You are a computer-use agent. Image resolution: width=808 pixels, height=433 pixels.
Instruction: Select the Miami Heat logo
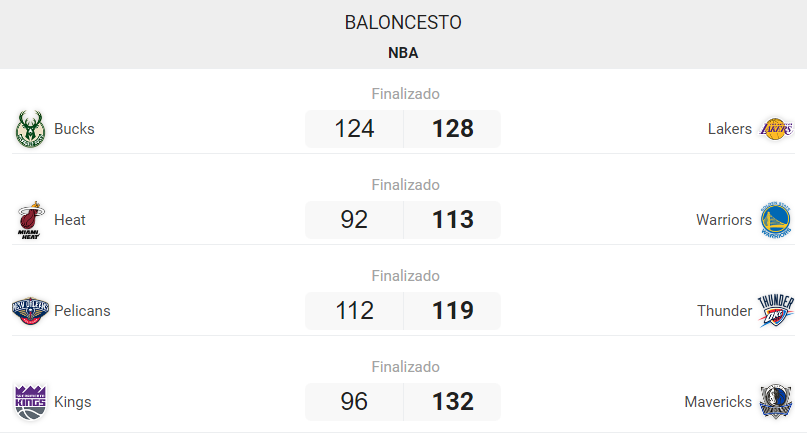point(30,220)
